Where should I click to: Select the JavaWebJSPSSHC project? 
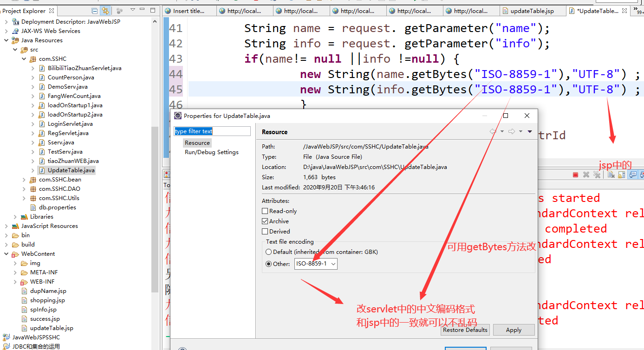(36, 337)
